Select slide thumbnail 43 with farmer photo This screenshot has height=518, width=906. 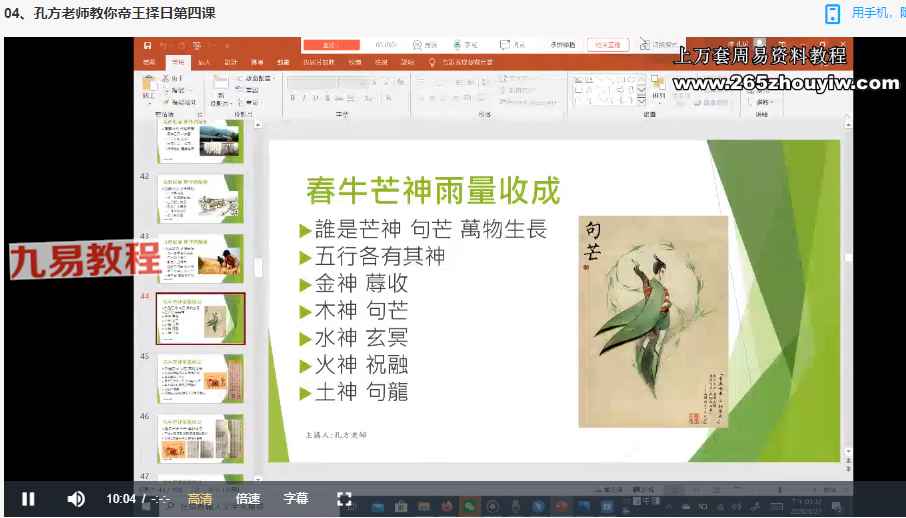(x=200, y=258)
